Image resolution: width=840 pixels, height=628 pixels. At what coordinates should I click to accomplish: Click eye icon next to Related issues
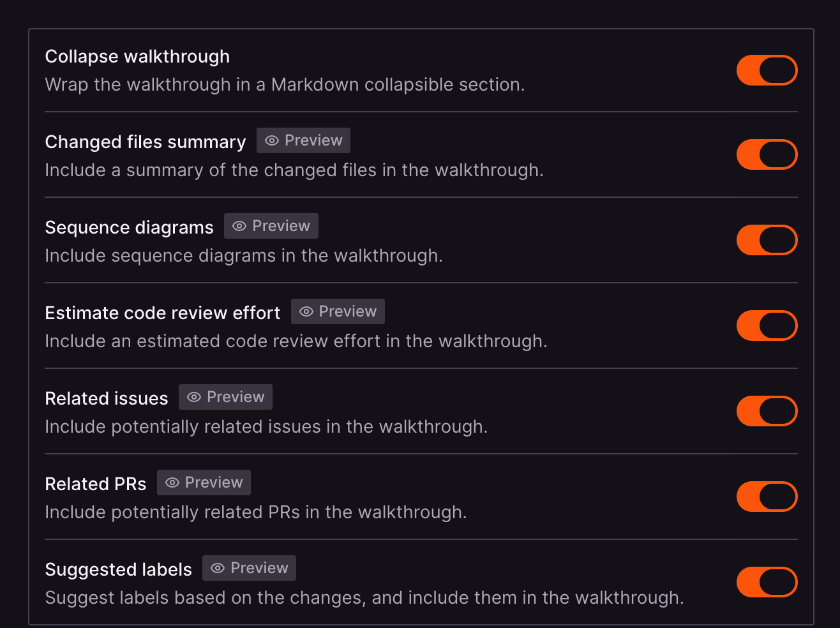(x=194, y=397)
